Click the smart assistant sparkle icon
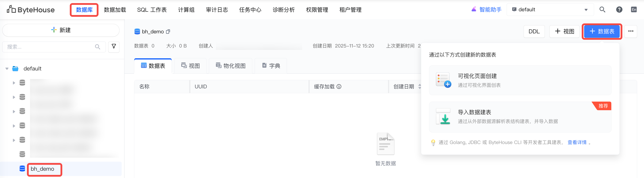 point(474,9)
